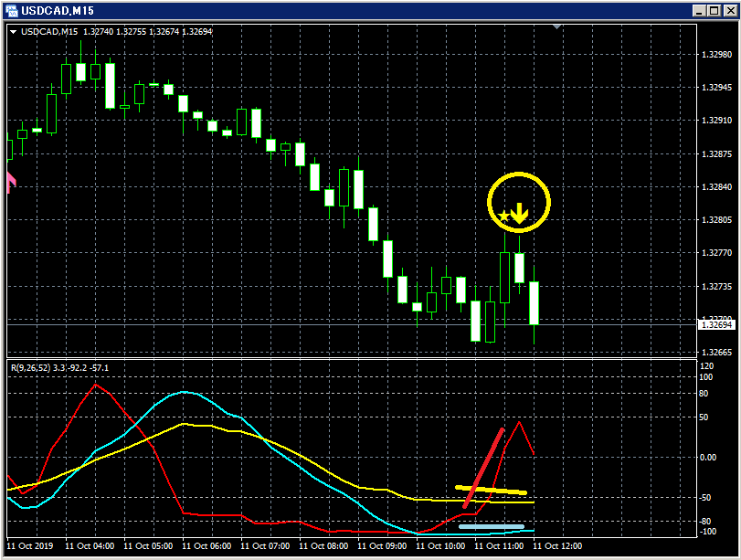Viewport: 741px width, 560px height.
Task: Click the 11 Oct 07:00 time label
Action: pos(265,546)
